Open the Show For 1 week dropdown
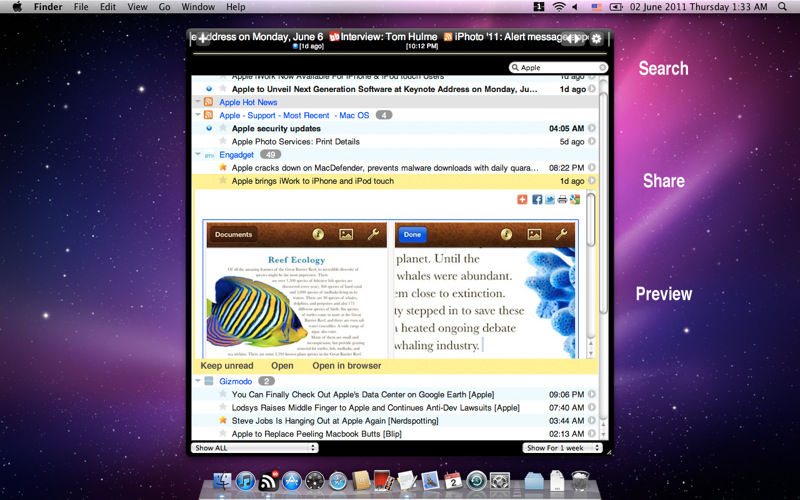 pos(562,447)
